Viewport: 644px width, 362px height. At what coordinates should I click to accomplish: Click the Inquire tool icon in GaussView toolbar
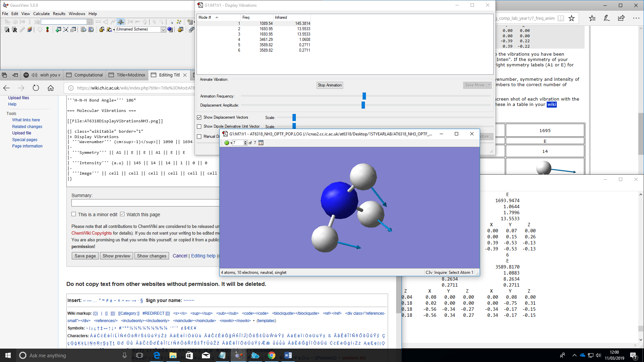point(120,22)
